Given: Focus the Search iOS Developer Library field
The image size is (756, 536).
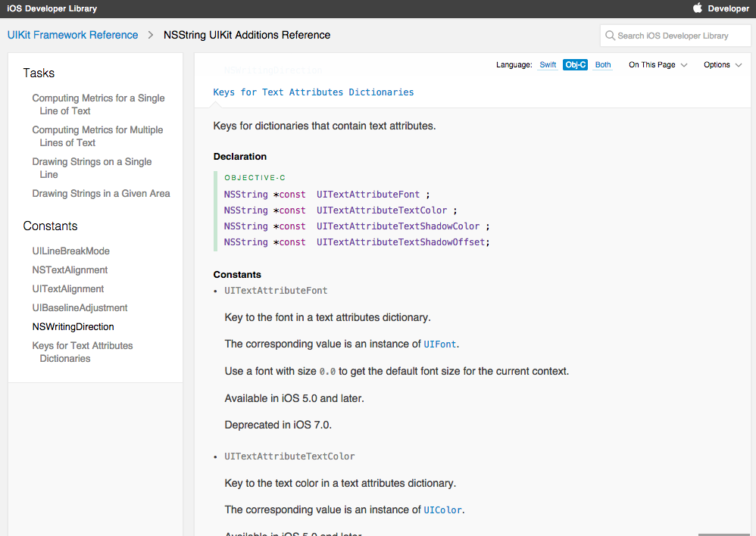Looking at the screenshot, I should [680, 36].
